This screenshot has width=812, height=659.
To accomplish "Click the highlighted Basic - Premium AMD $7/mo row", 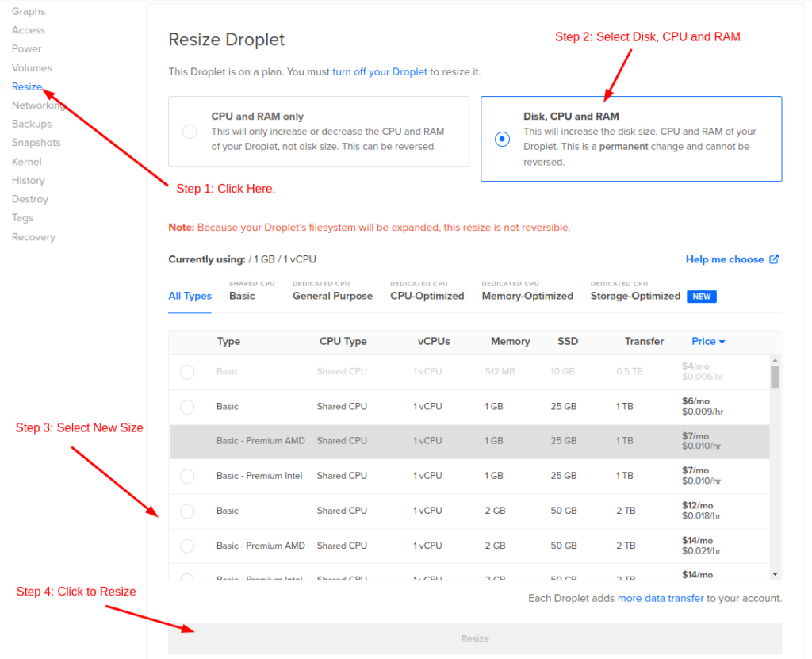I will click(x=469, y=442).
